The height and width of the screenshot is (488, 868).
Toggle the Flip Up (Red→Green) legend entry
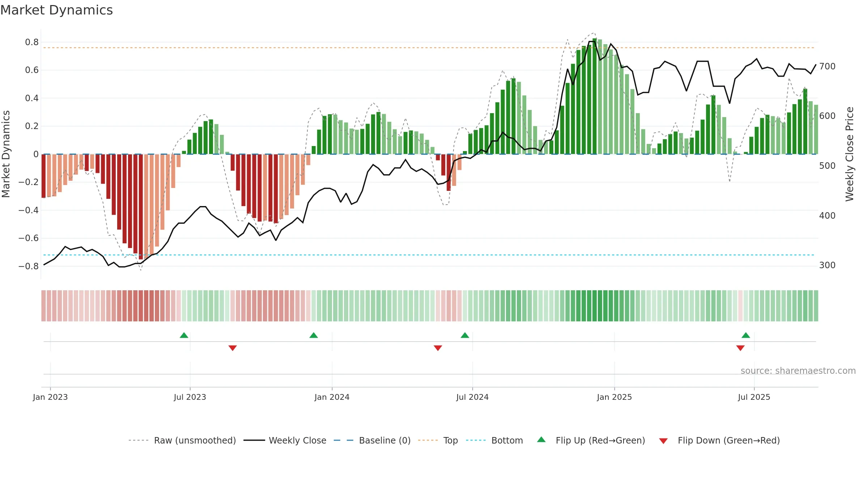591,440
